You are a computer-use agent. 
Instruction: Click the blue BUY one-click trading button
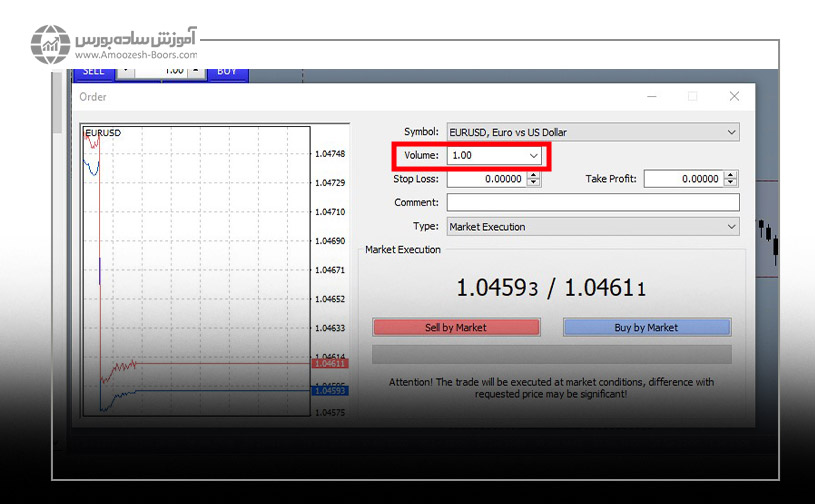[x=227, y=71]
